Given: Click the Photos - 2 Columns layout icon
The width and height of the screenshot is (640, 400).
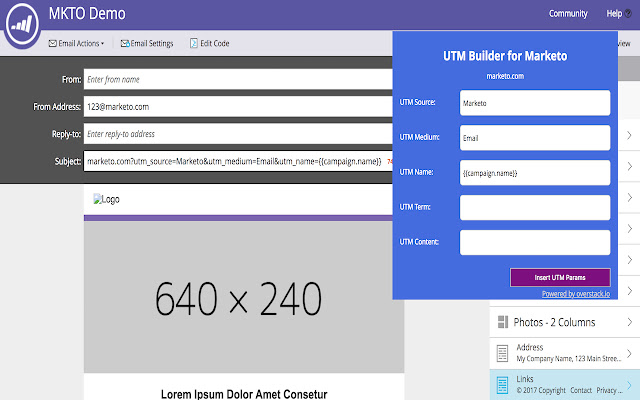Looking at the screenshot, I should click(503, 322).
